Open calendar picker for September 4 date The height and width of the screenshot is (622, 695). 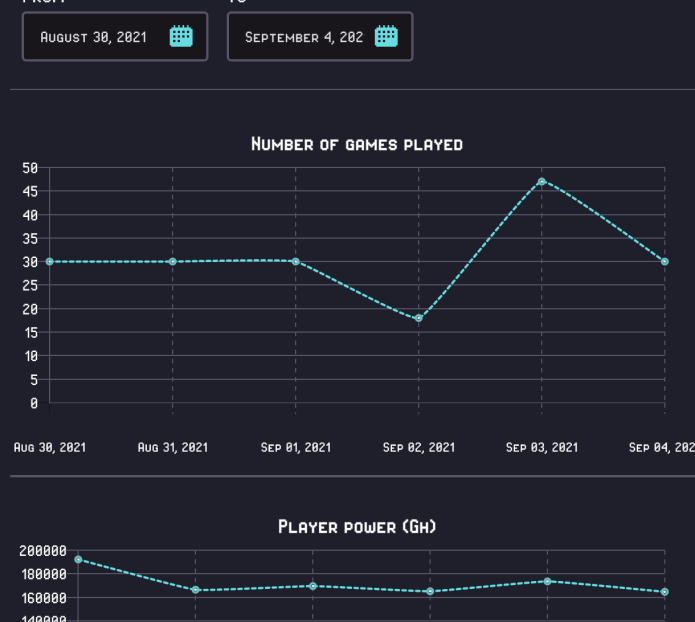coord(386,36)
